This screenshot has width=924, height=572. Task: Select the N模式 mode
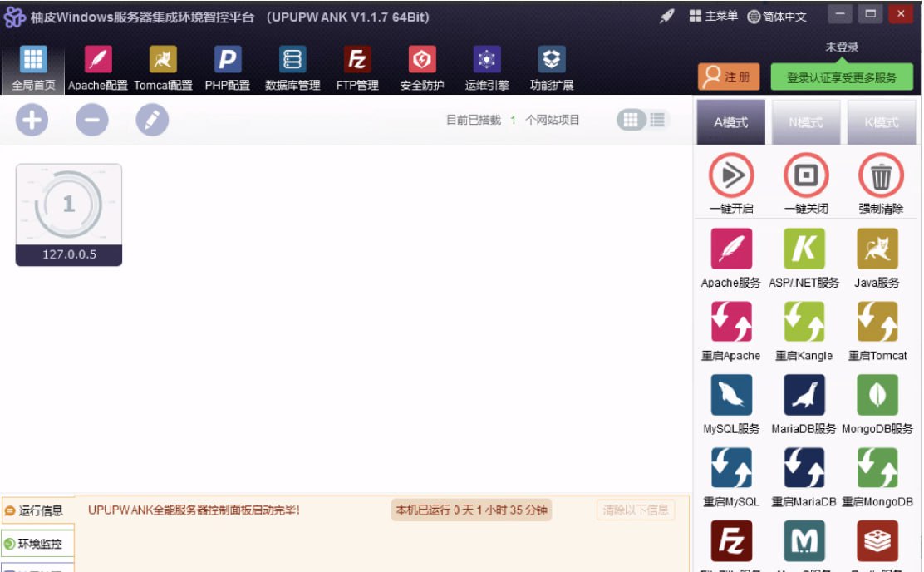[x=805, y=122]
